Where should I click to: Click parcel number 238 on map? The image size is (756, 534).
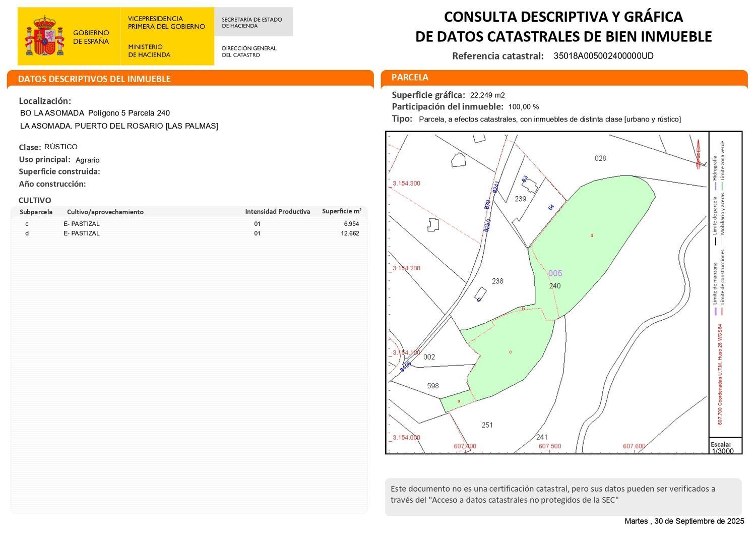click(x=497, y=281)
